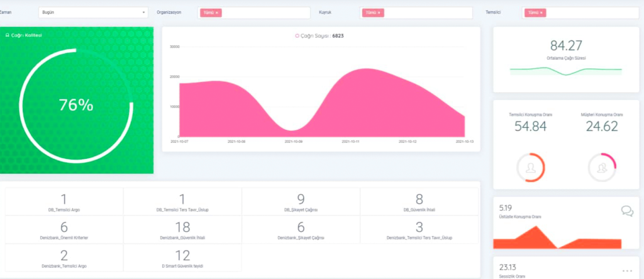Click the Çağrı Kalitesi card title
Image resolution: width=644 pixels, height=279 pixels.
click(x=26, y=35)
